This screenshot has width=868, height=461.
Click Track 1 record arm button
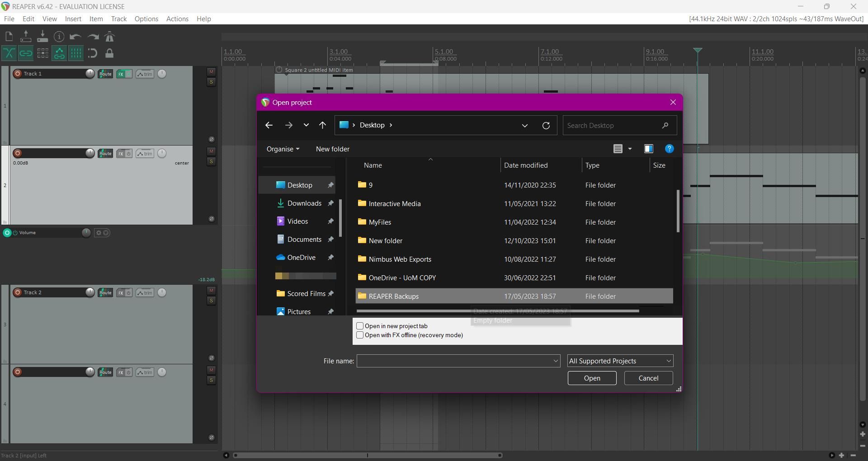pos(18,74)
